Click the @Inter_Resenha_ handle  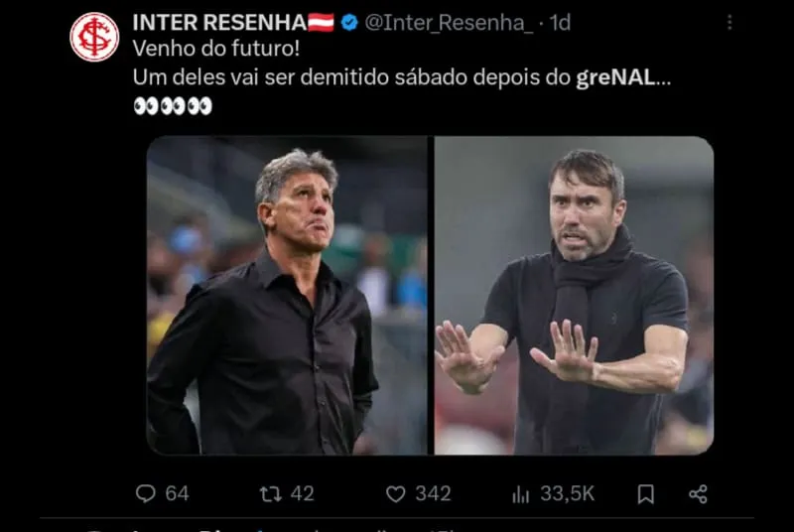tap(449, 22)
